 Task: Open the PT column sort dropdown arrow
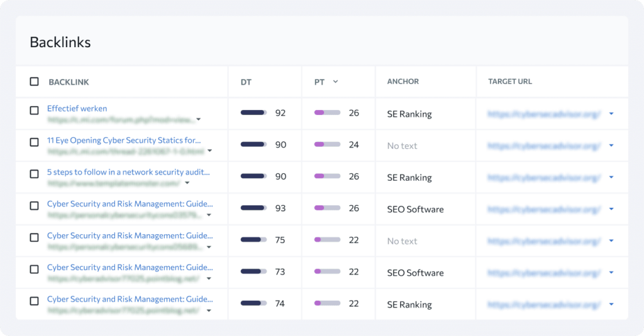(x=335, y=82)
